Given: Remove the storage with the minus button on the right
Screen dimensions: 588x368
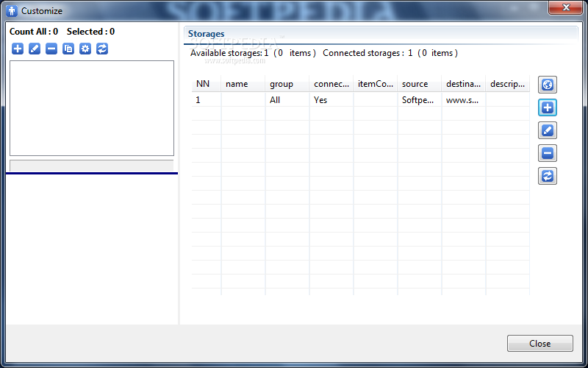Looking at the screenshot, I should [x=548, y=153].
